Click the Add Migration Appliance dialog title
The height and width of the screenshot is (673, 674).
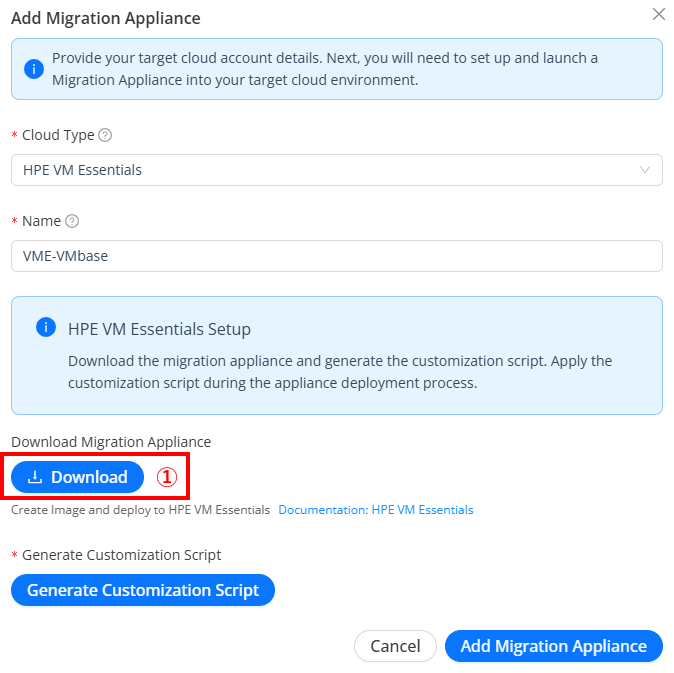tap(106, 18)
